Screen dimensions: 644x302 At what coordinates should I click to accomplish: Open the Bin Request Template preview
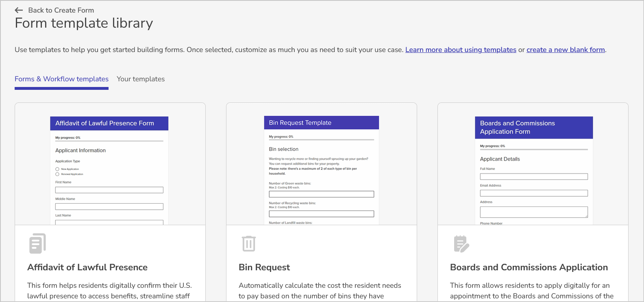[x=321, y=170]
